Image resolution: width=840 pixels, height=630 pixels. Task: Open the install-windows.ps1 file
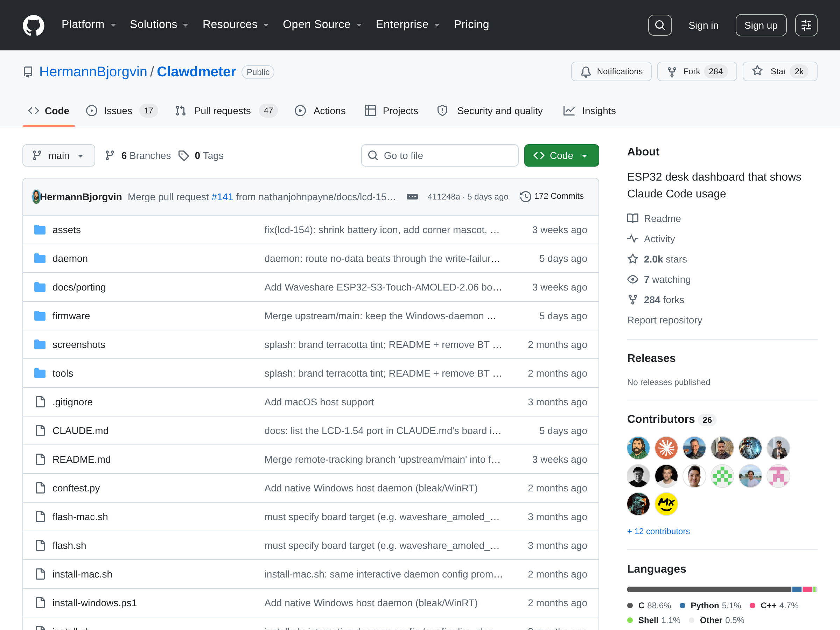pos(94,603)
